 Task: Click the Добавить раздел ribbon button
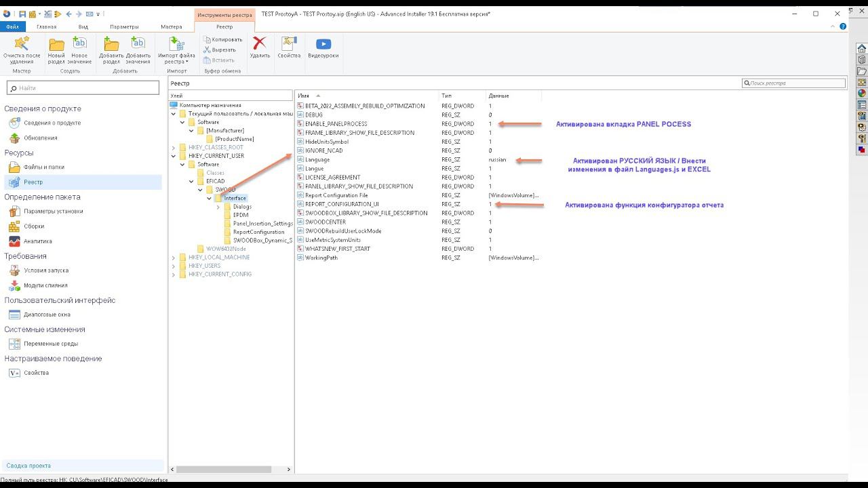[111, 50]
